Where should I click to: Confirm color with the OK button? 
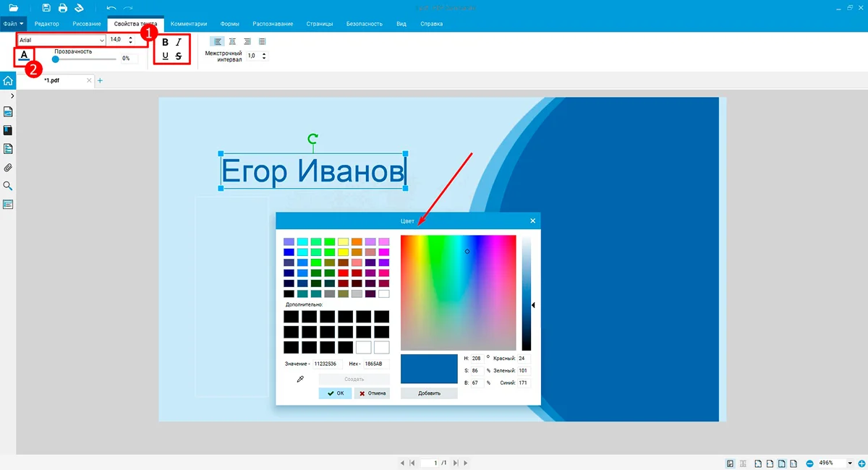point(335,393)
